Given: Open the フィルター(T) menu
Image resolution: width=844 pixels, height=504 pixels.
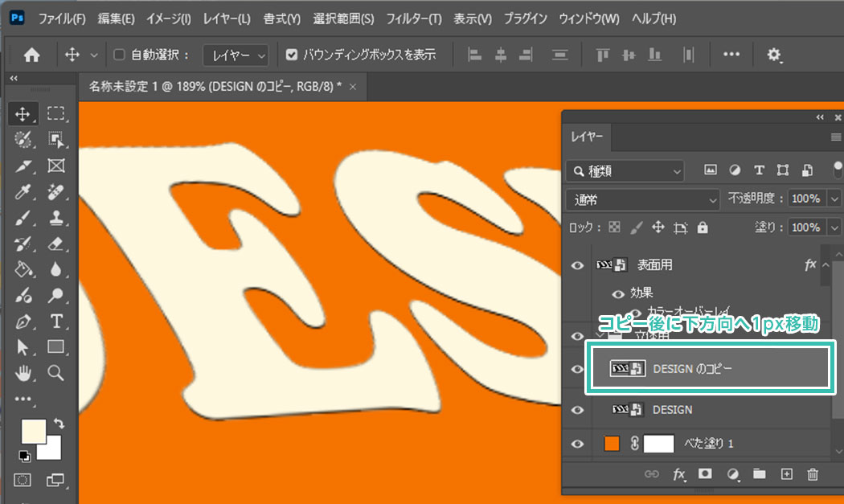Looking at the screenshot, I should [413, 18].
